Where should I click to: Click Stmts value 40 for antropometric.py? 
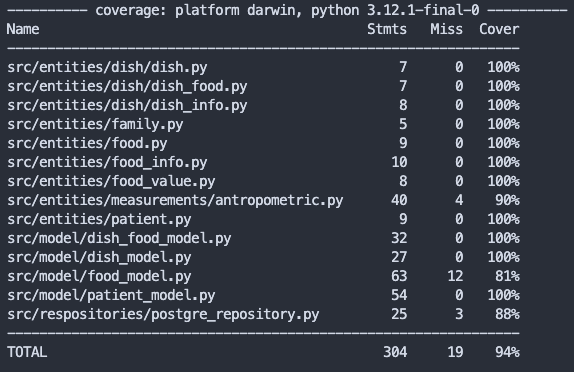(399, 200)
